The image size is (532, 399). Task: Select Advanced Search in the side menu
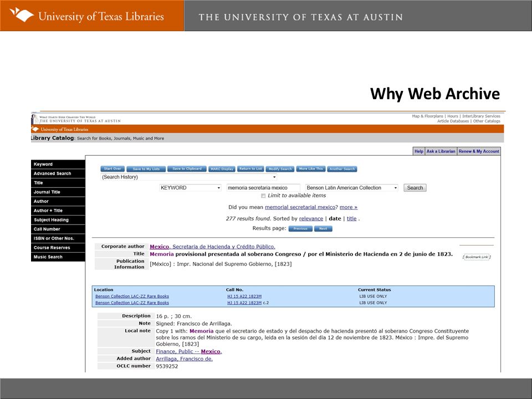coord(58,173)
